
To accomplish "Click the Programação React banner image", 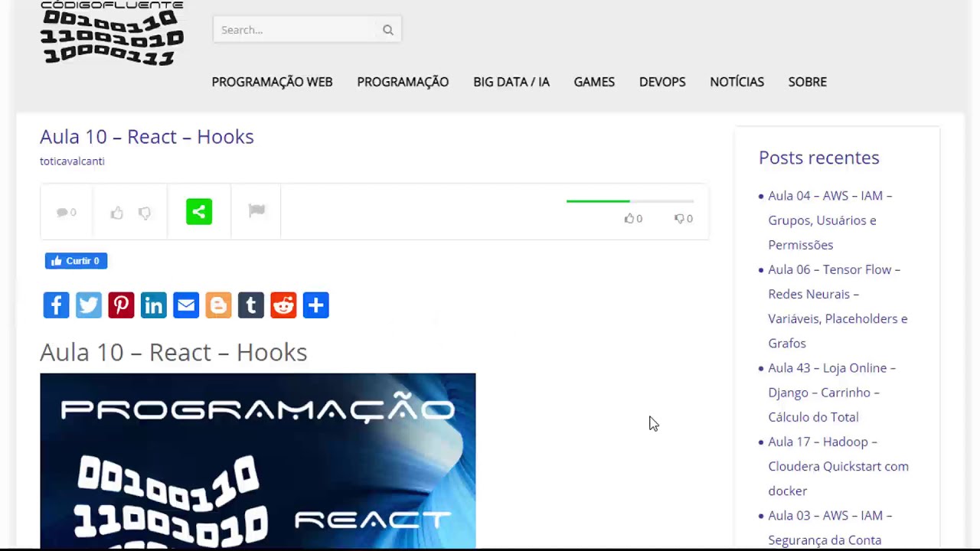I will click(x=258, y=461).
